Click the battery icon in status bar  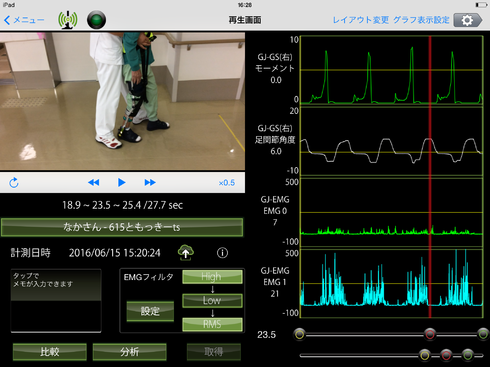point(481,5)
